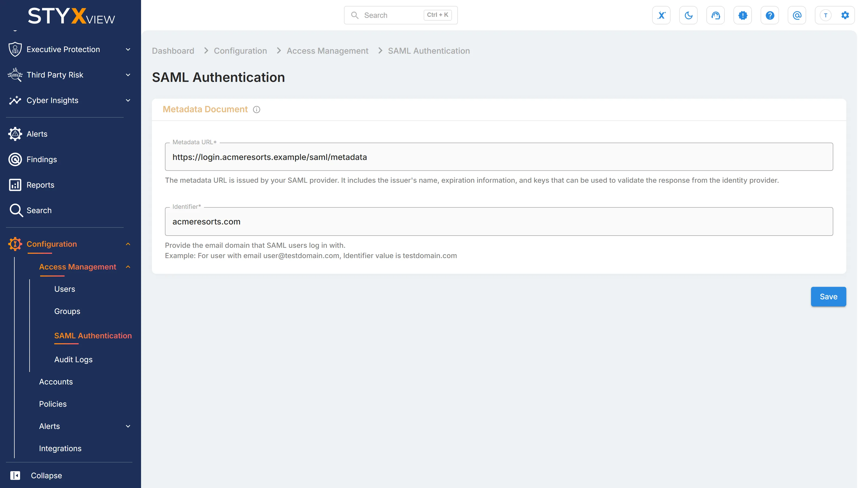Screen dimensions: 868x488
Task: Click the Metadata URL input field
Action: [499, 157]
